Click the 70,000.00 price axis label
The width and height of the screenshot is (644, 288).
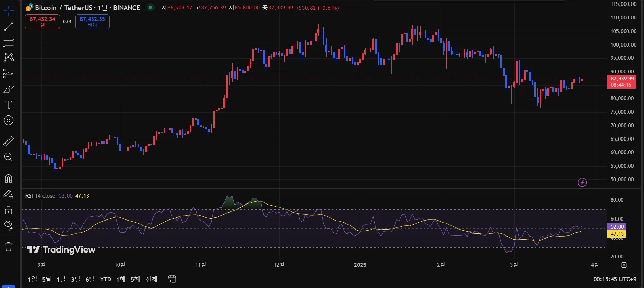[622, 126]
